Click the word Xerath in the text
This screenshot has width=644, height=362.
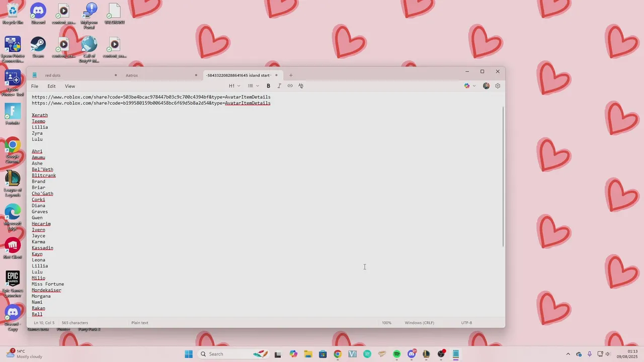pos(40,115)
